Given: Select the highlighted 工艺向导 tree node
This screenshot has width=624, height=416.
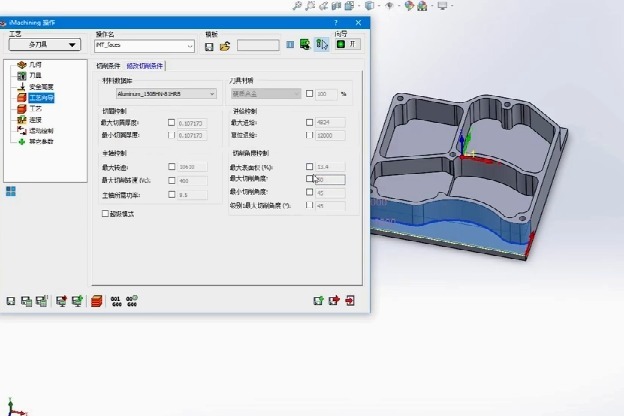Looking at the screenshot, I should point(41,98).
